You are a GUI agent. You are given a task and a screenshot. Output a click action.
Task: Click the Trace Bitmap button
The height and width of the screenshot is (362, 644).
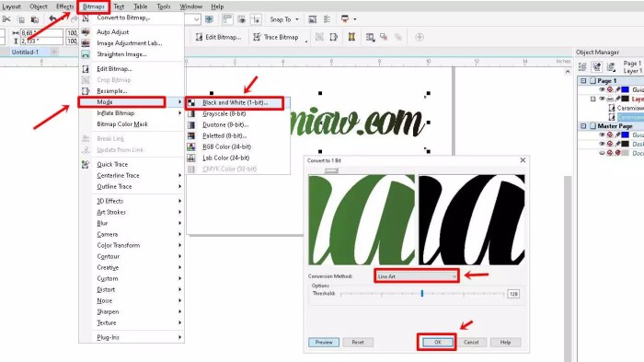(x=276, y=37)
